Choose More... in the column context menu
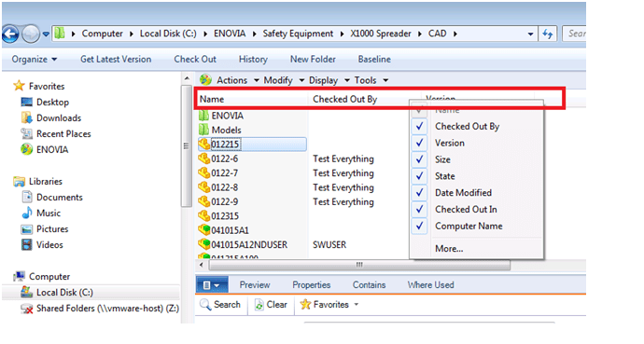The height and width of the screenshot is (344, 644). tap(449, 249)
